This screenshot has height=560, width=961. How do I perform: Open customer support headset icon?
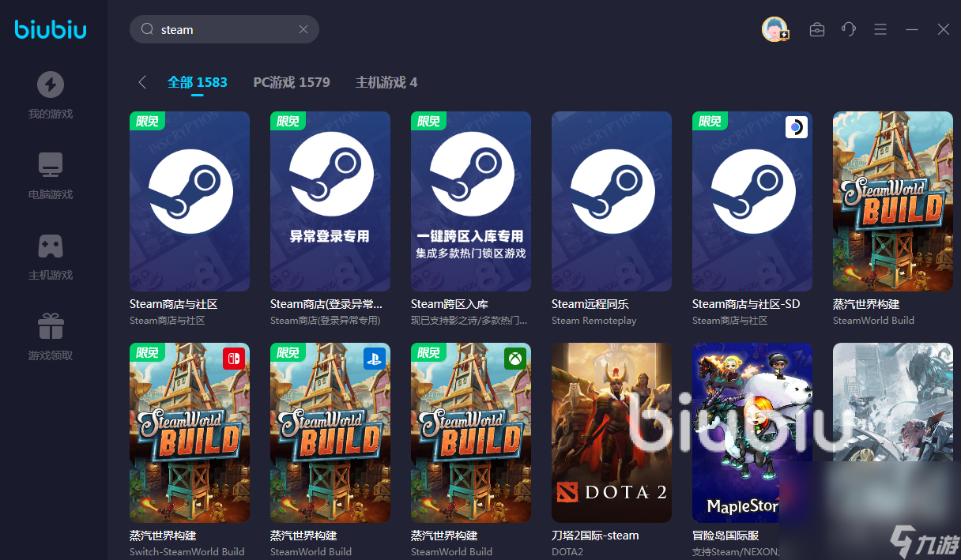pos(849,29)
